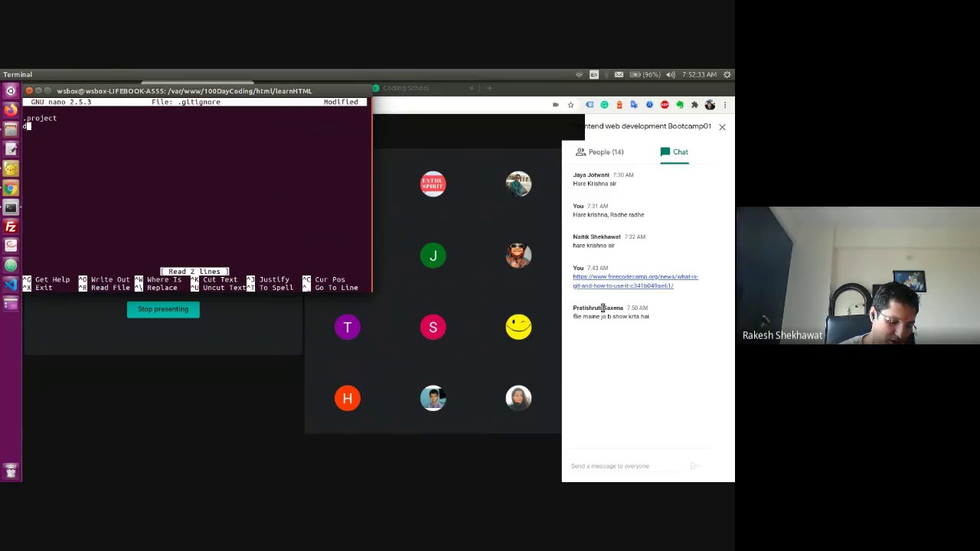Click the Terminal label in top panel
The image size is (980, 551).
point(18,74)
